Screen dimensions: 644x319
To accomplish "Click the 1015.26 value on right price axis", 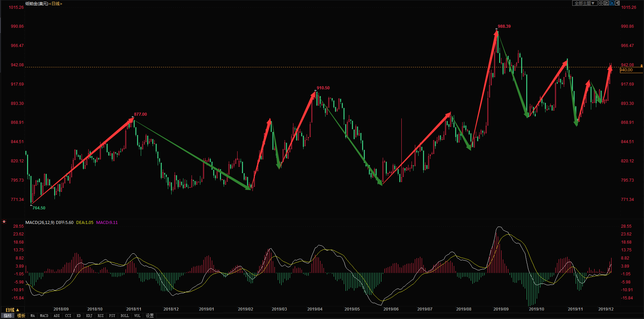I will (x=628, y=7).
